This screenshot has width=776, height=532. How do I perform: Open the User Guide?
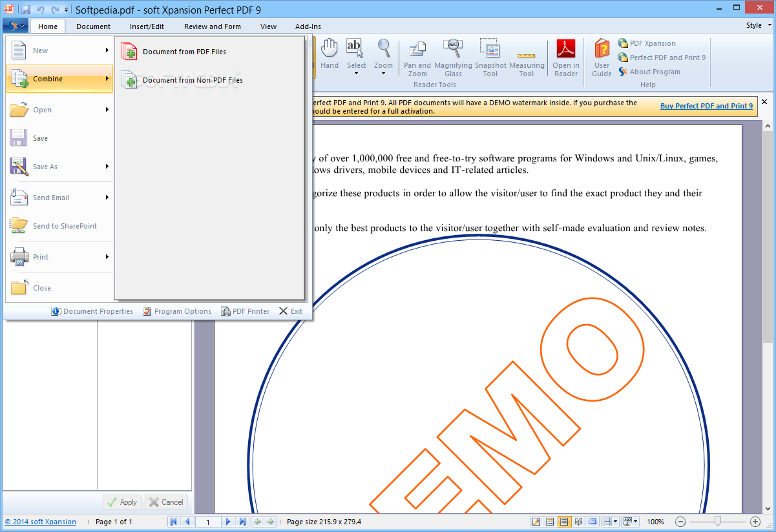click(602, 58)
